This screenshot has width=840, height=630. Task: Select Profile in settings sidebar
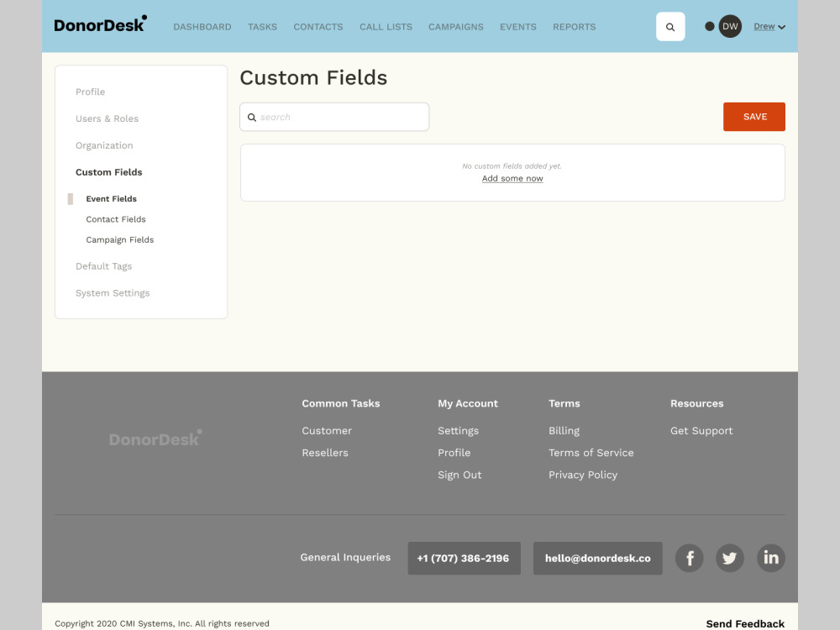90,92
